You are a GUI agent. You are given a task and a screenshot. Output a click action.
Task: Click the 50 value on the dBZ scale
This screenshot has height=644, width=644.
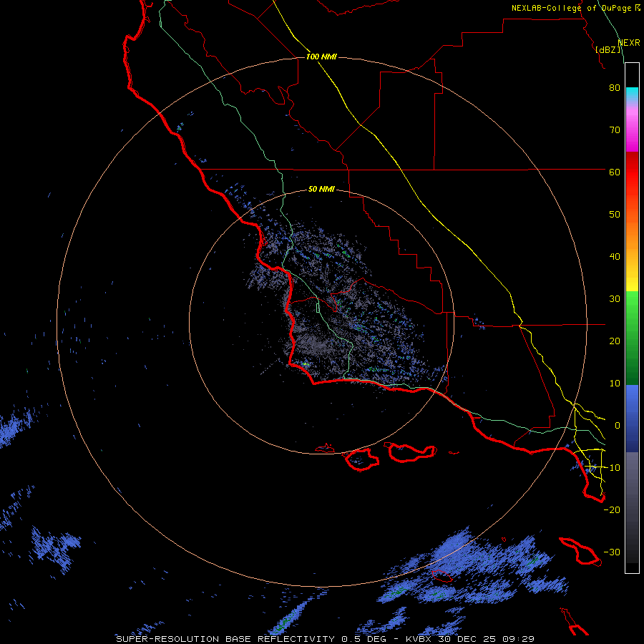(615, 215)
